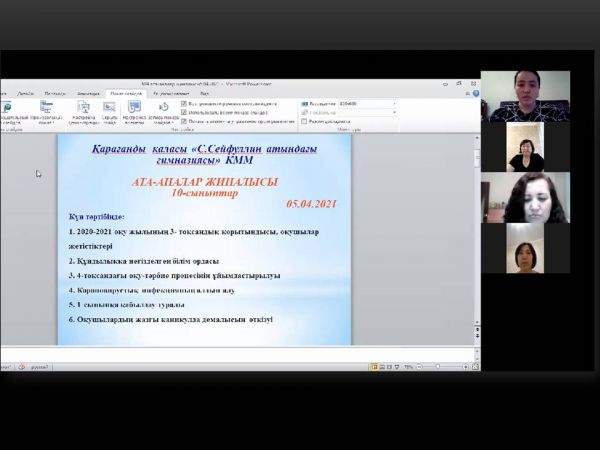Click the language indicator in status bar
The image size is (600, 450).
pos(38,367)
